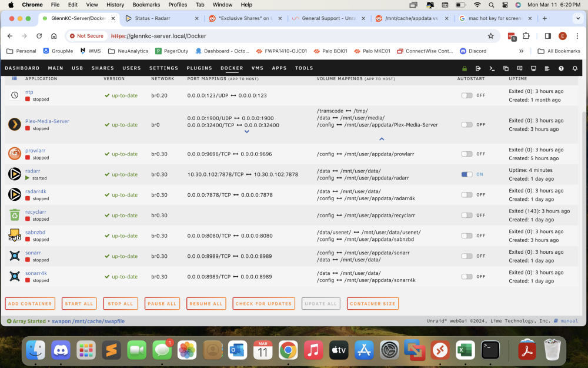The height and width of the screenshot is (368, 588).
Task: Disable autostart for radarr
Action: click(x=467, y=174)
